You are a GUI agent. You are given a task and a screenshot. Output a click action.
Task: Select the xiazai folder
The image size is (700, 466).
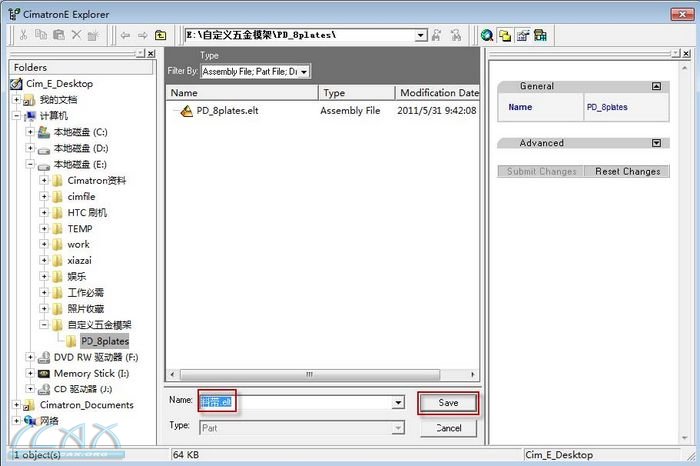tap(79, 260)
